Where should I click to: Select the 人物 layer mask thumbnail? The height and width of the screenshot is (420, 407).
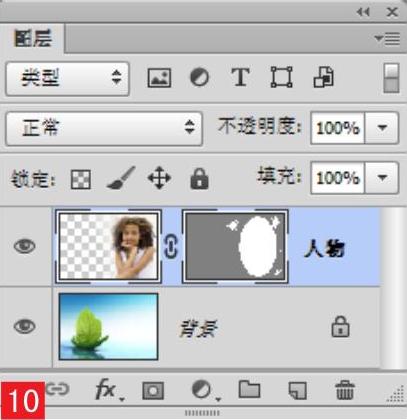(x=235, y=247)
